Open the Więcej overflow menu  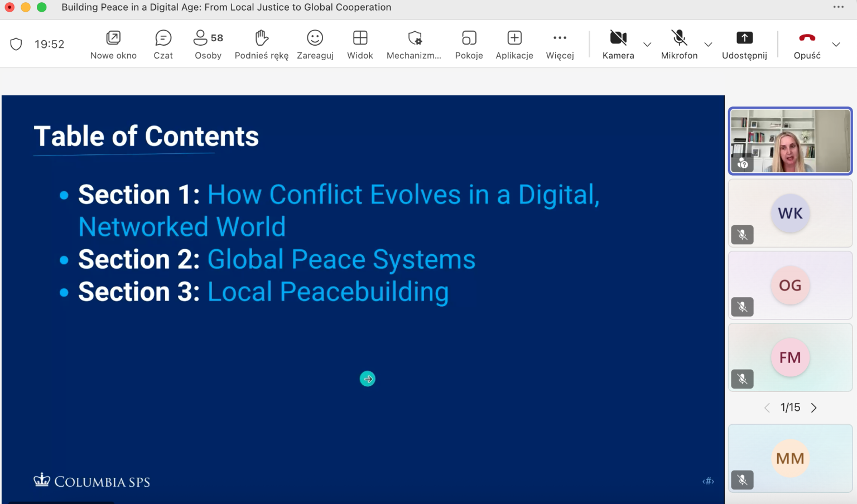coord(559,44)
